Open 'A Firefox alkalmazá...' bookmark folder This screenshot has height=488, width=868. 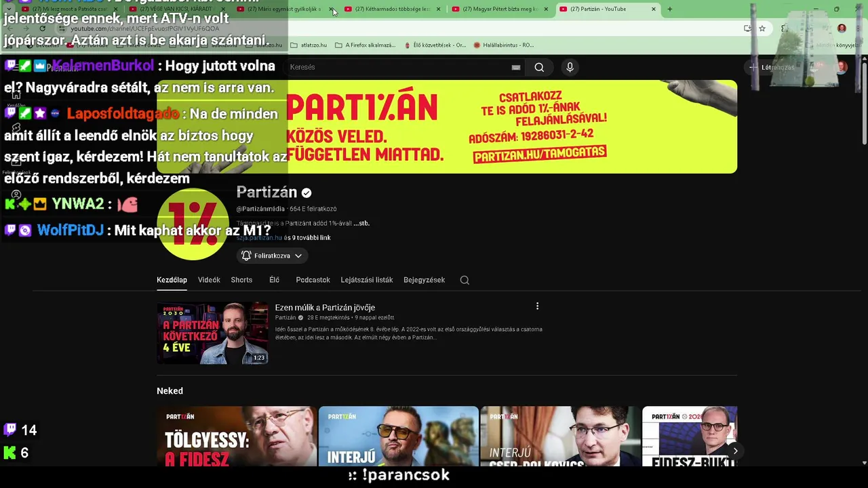tap(366, 45)
